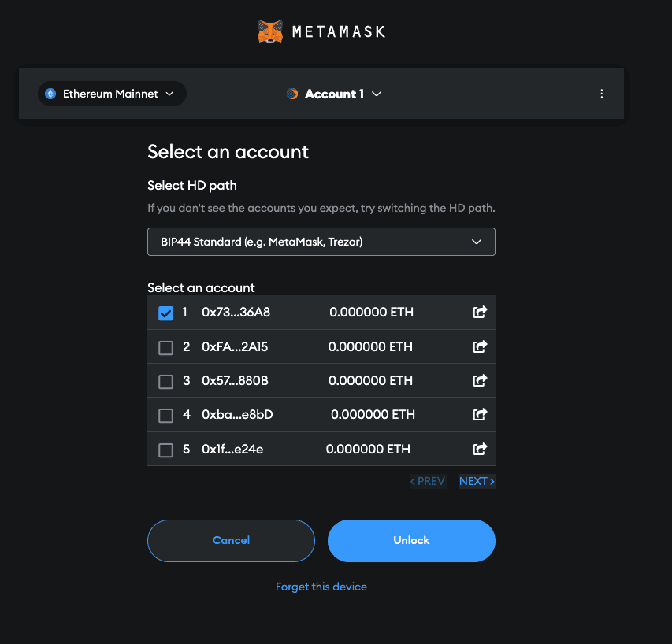Click the ETH balance of account 1

(372, 312)
